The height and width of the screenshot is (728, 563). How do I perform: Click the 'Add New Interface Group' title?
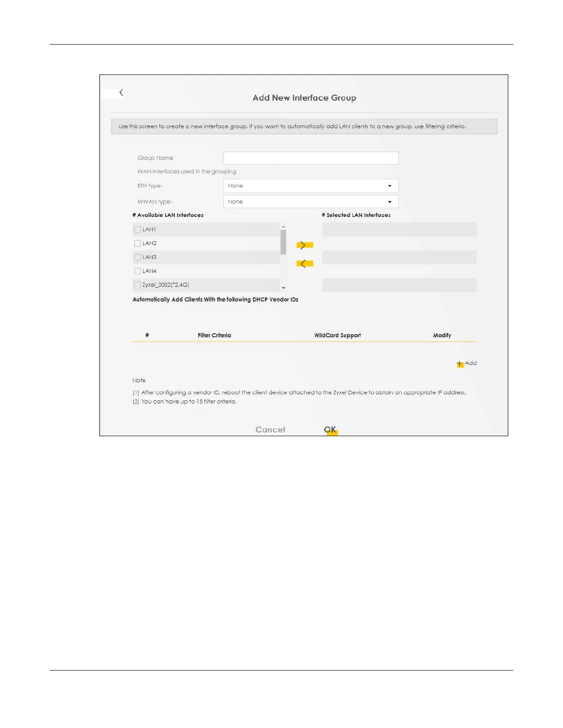click(x=304, y=98)
